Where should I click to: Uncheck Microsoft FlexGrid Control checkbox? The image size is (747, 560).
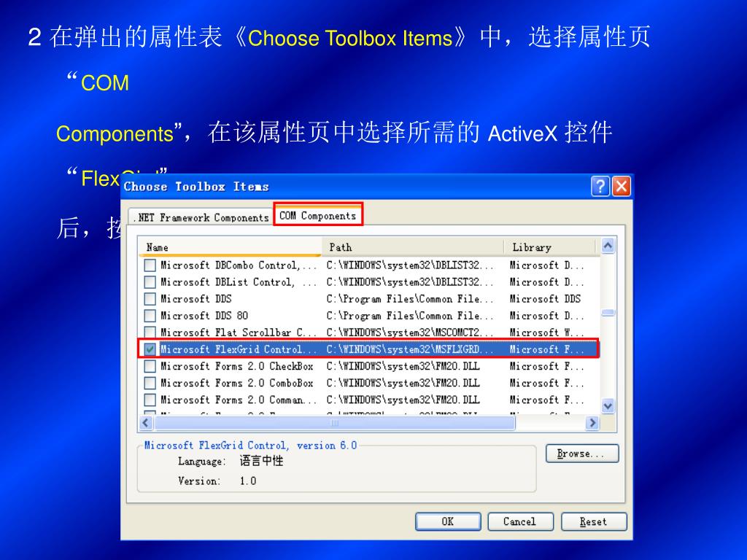(150, 349)
